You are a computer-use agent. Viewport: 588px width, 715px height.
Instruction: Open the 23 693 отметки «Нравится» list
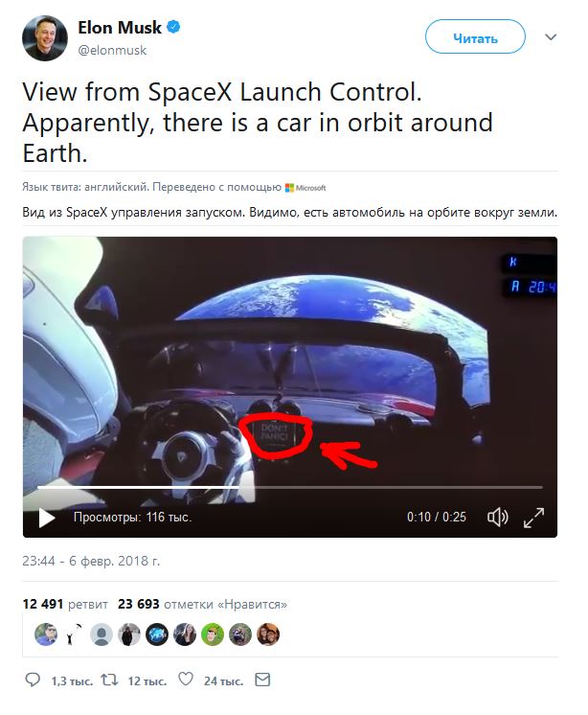tap(203, 604)
